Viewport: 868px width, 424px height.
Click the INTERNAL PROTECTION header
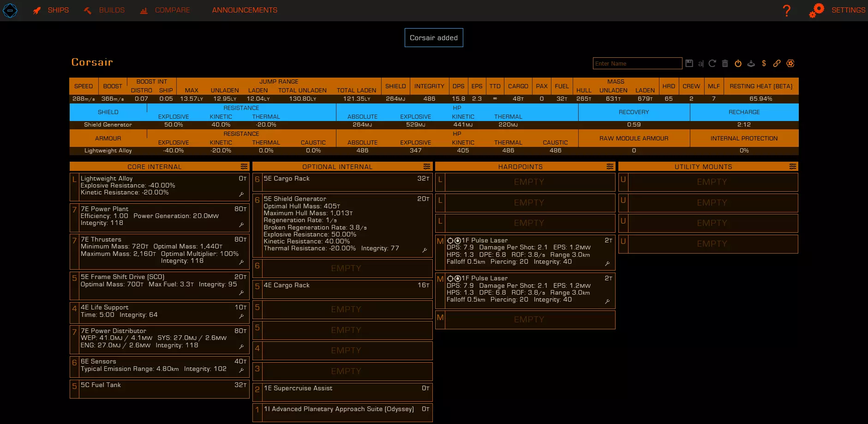(744, 139)
